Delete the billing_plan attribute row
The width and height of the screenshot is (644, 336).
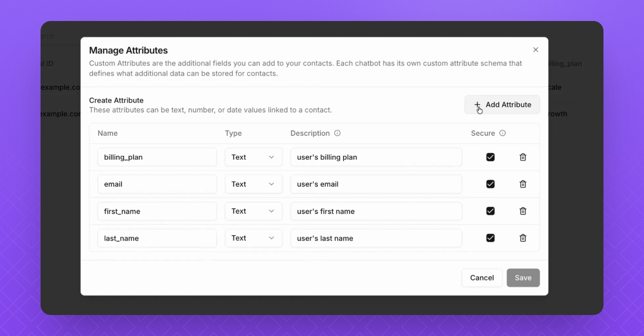point(523,157)
